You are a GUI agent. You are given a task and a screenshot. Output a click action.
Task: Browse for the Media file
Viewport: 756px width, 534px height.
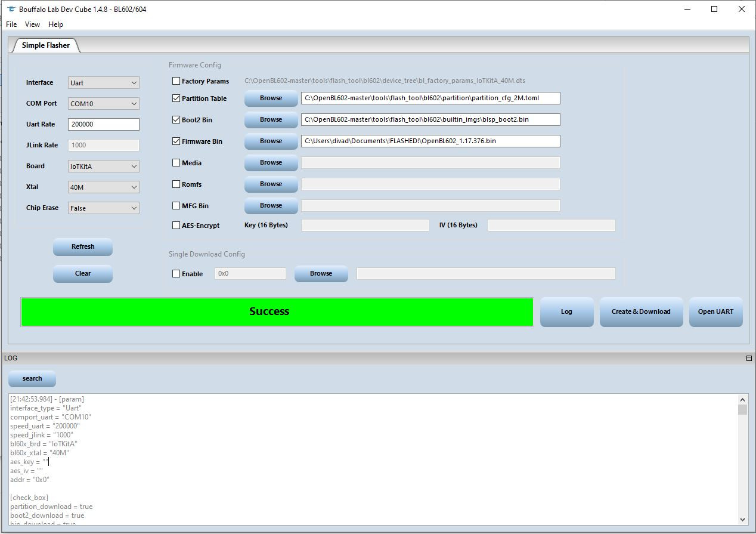click(x=271, y=162)
